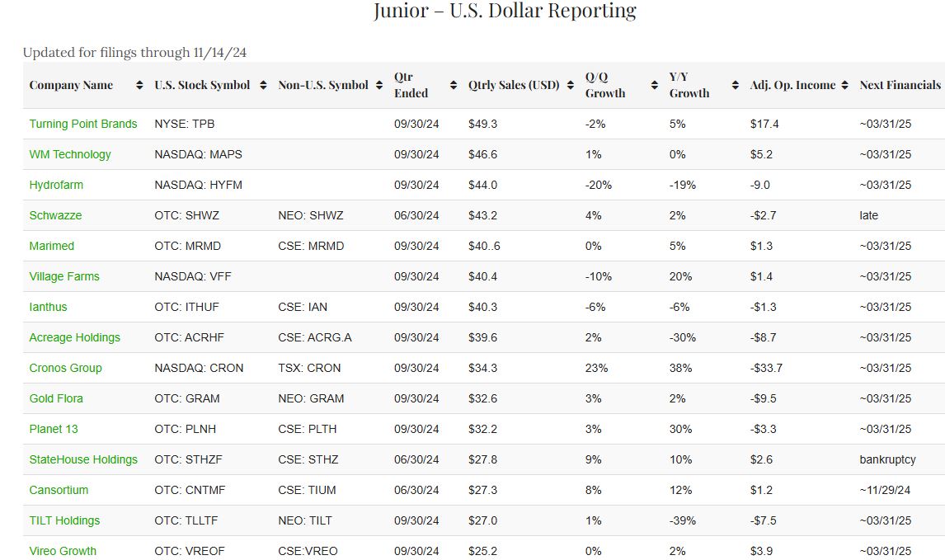The image size is (945, 560).
Task: Follow the Schwazze link
Action: (x=55, y=215)
